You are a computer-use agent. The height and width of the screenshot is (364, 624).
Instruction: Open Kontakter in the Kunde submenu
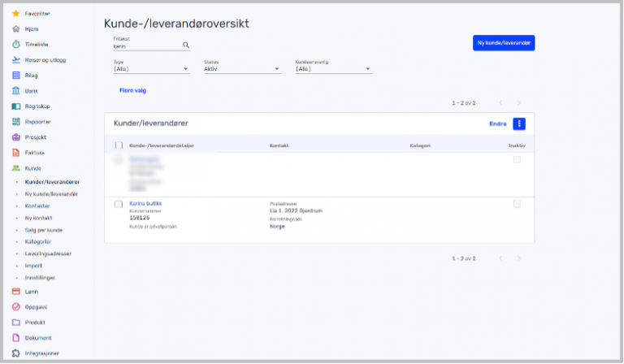coord(37,206)
